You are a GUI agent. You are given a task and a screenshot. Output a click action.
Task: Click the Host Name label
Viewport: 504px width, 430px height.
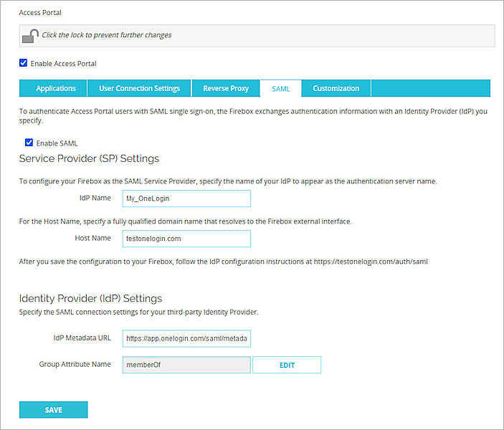pos(93,238)
